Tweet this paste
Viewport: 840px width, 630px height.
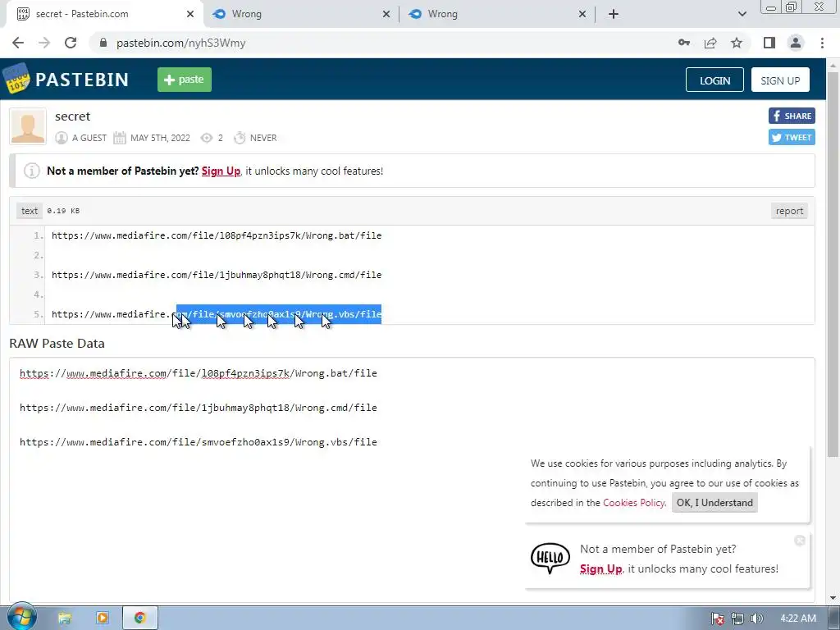(792, 137)
